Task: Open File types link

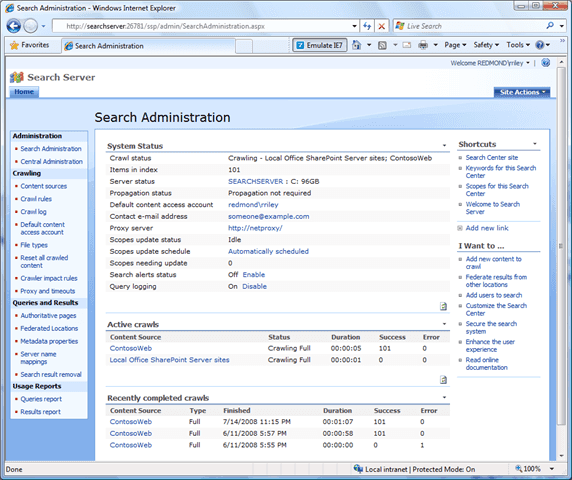Action: click(34, 245)
